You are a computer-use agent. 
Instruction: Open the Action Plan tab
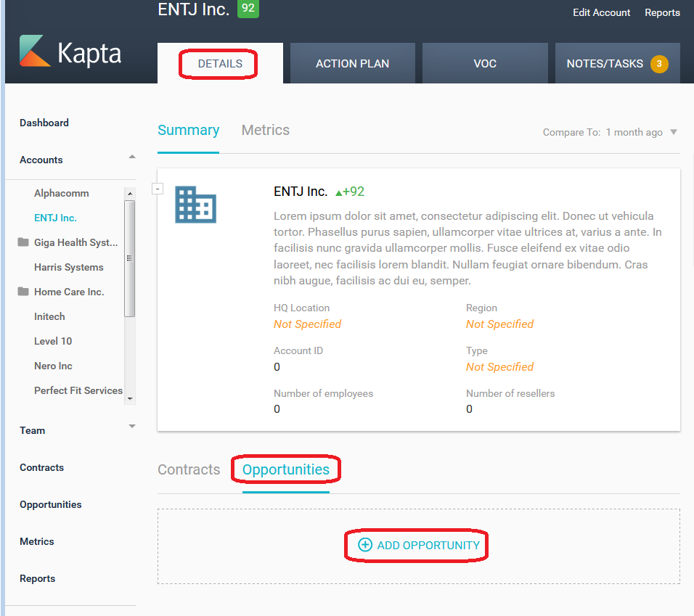pyautogui.click(x=352, y=64)
